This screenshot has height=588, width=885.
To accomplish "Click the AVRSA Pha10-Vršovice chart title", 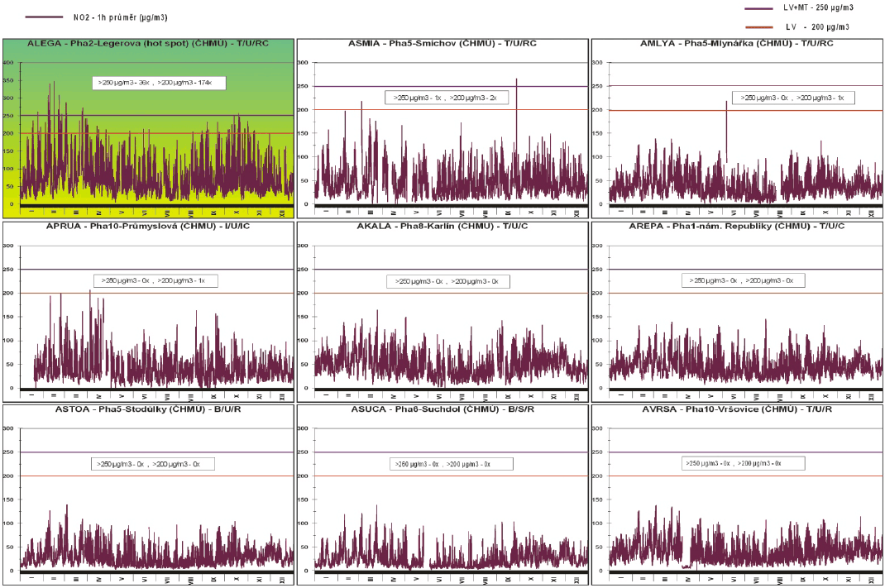I will [737, 409].
